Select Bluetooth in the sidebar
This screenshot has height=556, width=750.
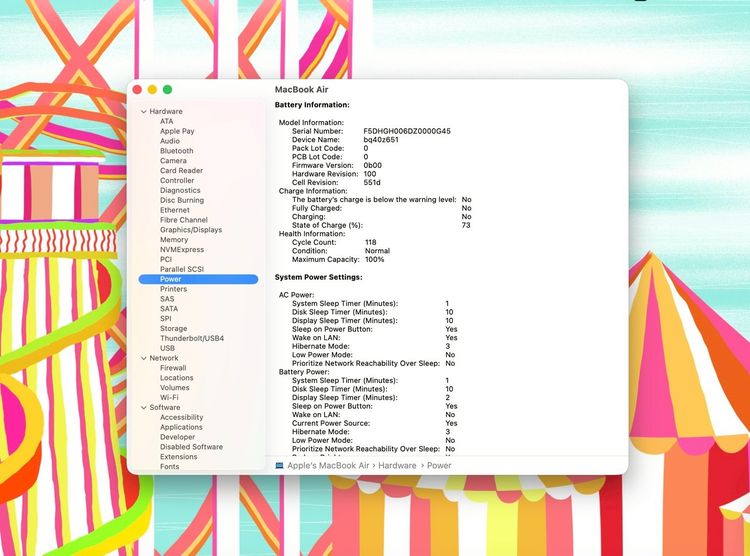pos(176,151)
